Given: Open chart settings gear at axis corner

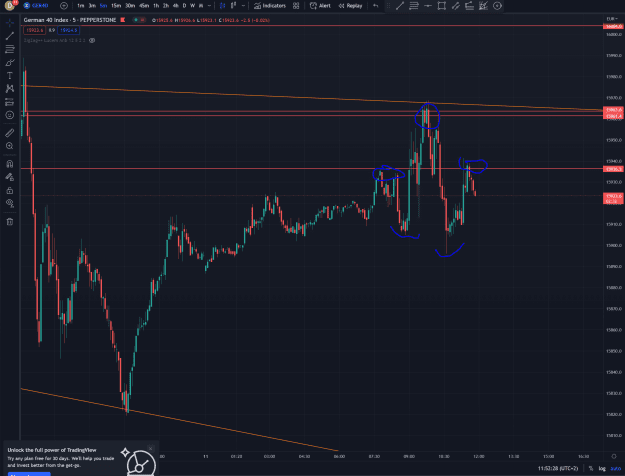Looking at the screenshot, I should (614, 456).
